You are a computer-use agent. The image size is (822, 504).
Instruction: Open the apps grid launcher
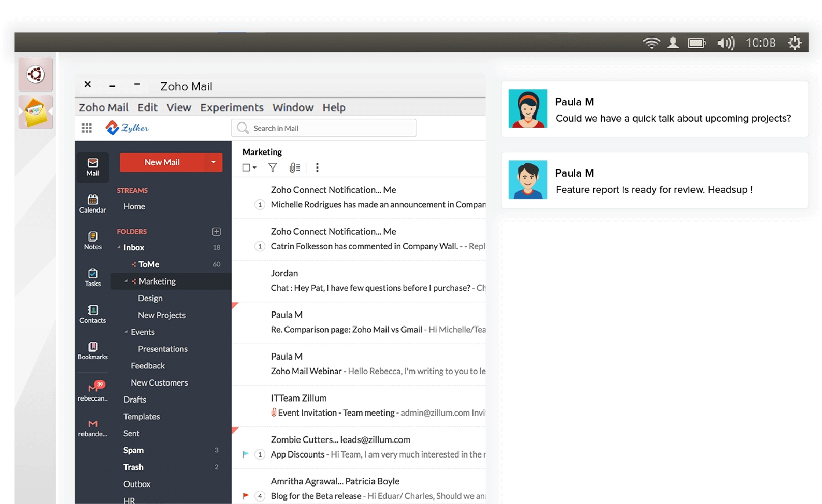tap(86, 127)
